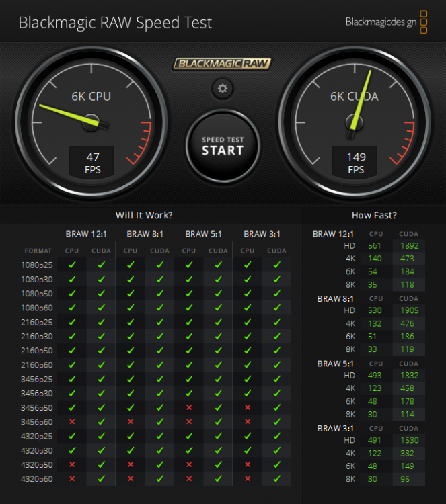
Task: Click the 6K CPU gauge dial
Action: 91,122
